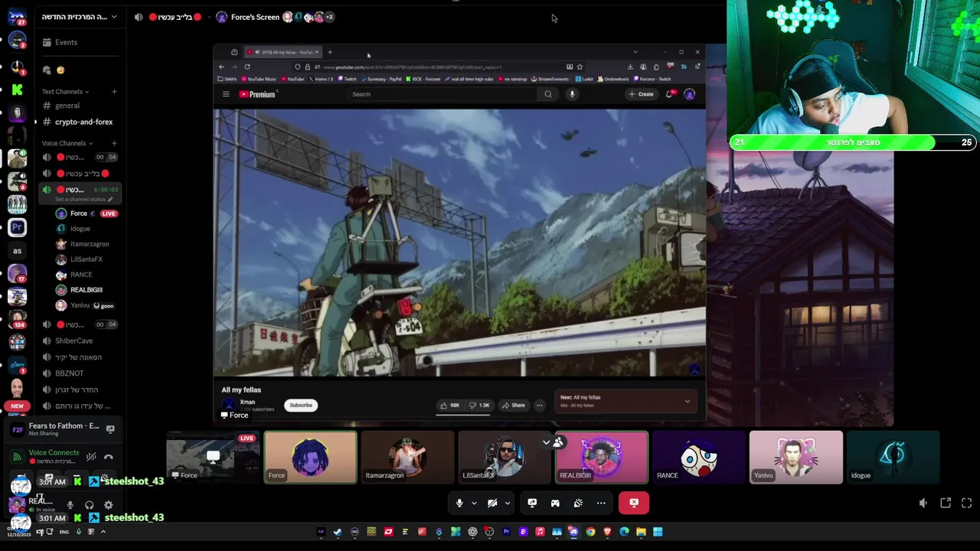
Task: Deafen using the headphones icon in user panel
Action: click(89, 505)
